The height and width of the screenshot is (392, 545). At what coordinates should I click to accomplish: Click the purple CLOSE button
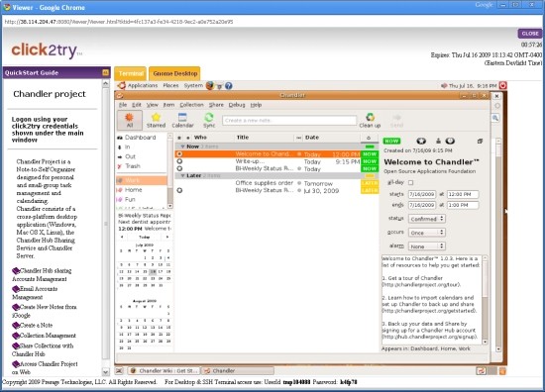click(x=530, y=34)
